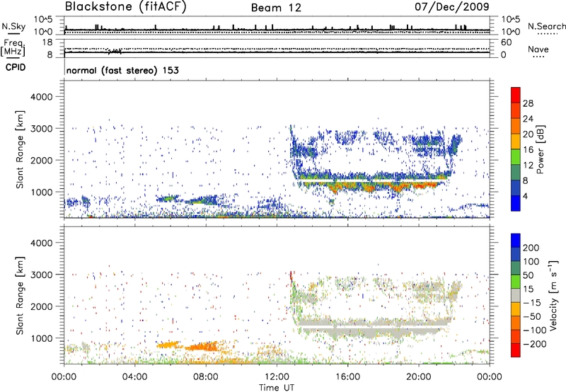Click the 'Power [dB]' colorbar title
Image resolution: width=566 pixels, height=392 pixels.
[x=540, y=149]
